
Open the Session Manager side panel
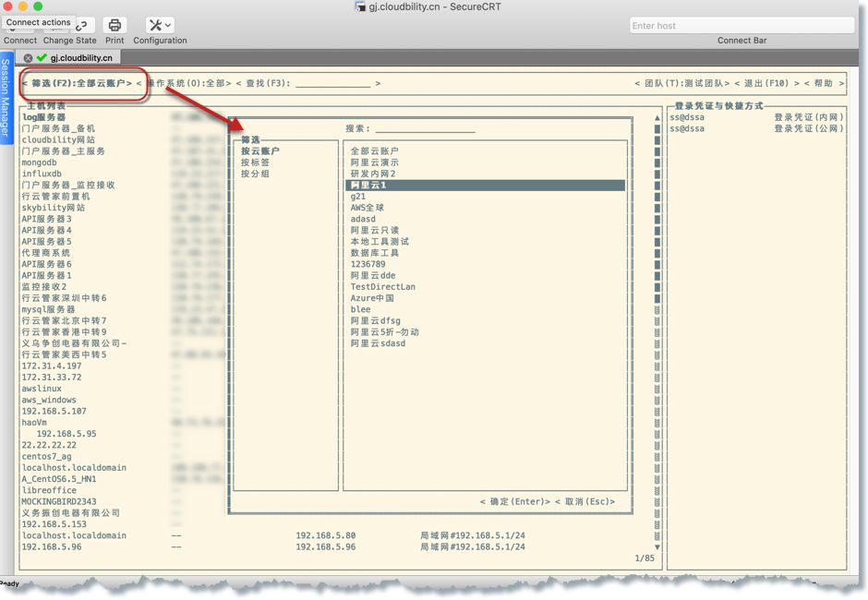[6, 97]
